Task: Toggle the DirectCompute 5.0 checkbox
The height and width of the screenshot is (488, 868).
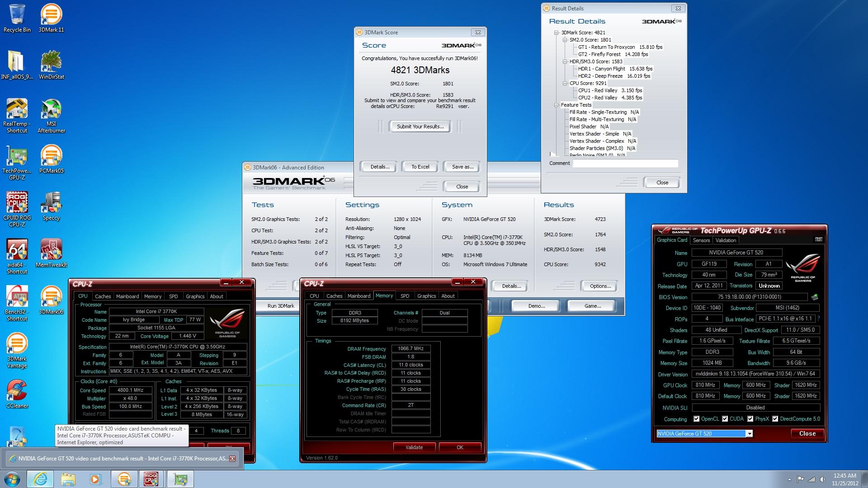Action: (775, 419)
